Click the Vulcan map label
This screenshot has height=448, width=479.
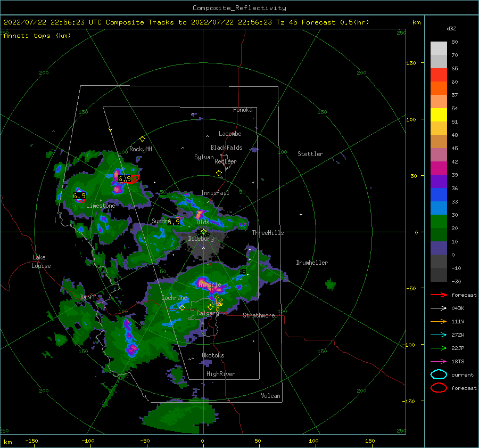point(270,396)
